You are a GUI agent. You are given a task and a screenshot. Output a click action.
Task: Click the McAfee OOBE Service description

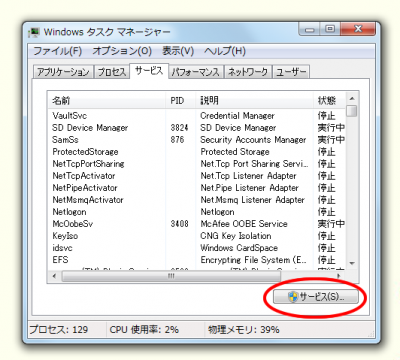(x=244, y=224)
